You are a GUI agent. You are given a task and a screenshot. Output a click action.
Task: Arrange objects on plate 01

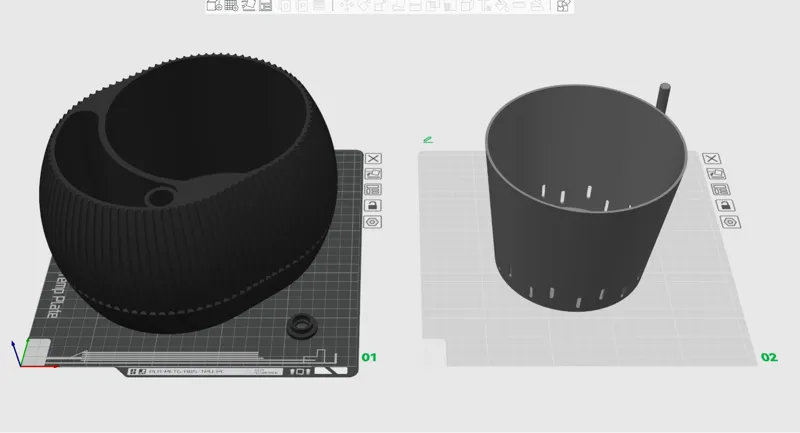coord(373,190)
